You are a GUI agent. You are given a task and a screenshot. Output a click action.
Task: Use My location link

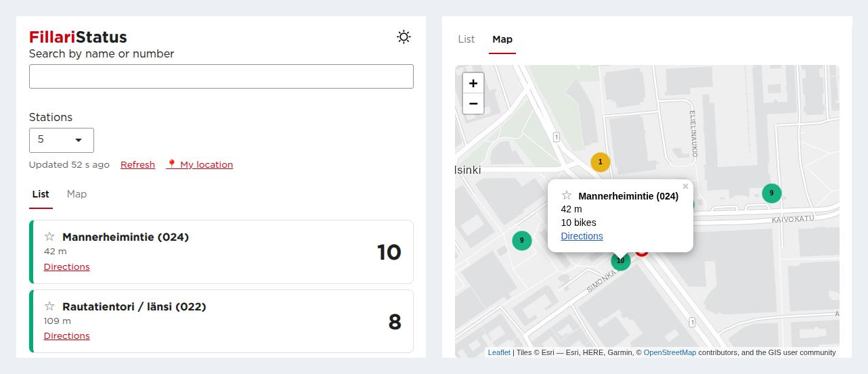200,164
